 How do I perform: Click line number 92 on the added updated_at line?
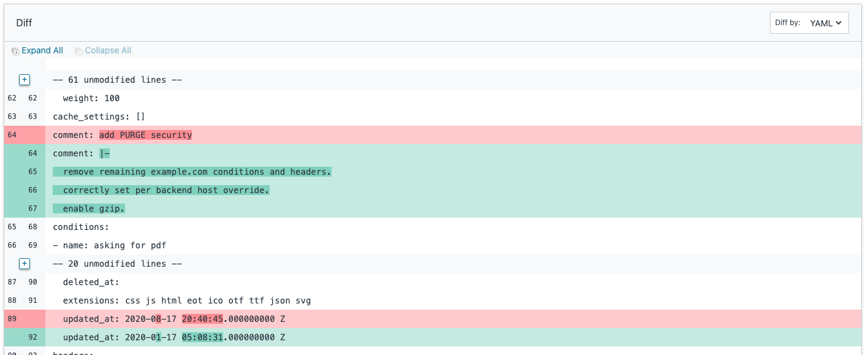point(33,337)
